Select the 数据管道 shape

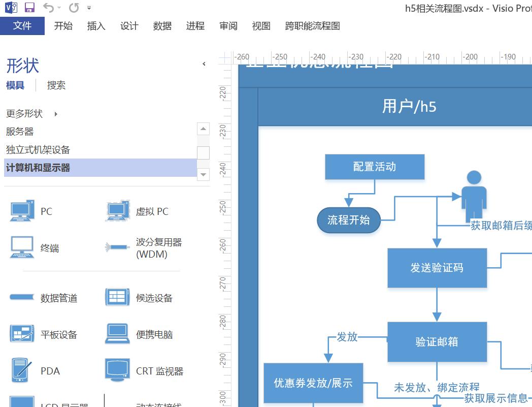click(x=22, y=298)
